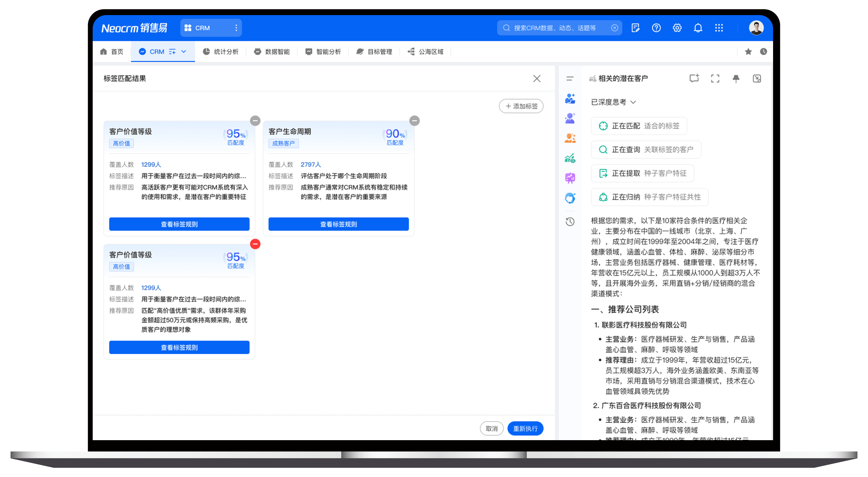Open blue chat bubble agent sidebar icon

(570, 198)
